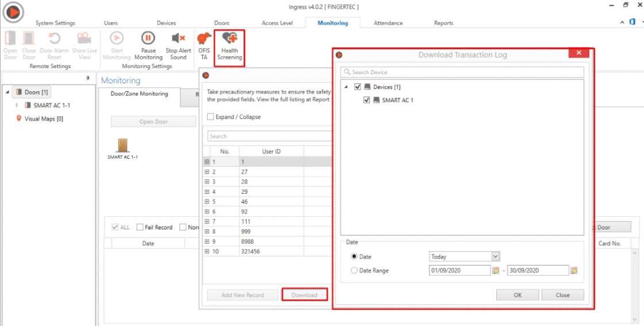
Task: Collapse the ribbon with the up chevron
Action: (x=622, y=22)
